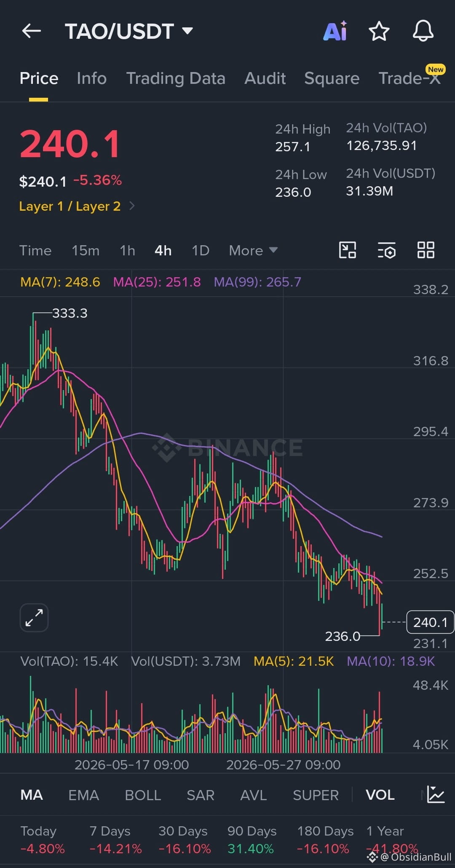
Task: Select the Time chart interval
Action: [x=35, y=250]
